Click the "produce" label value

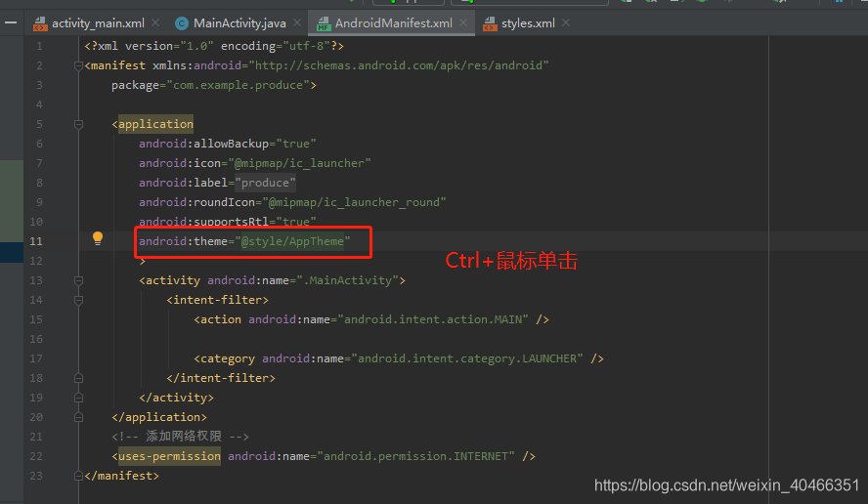click(x=265, y=183)
